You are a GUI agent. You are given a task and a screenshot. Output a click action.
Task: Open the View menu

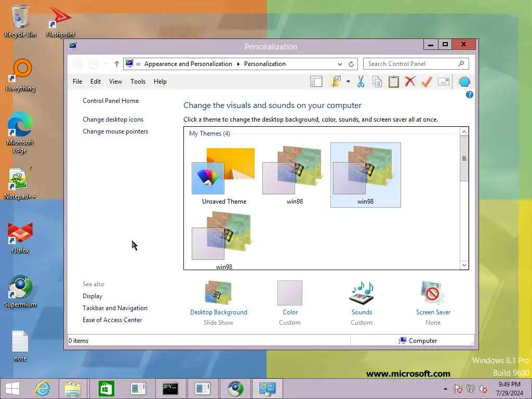(115, 82)
